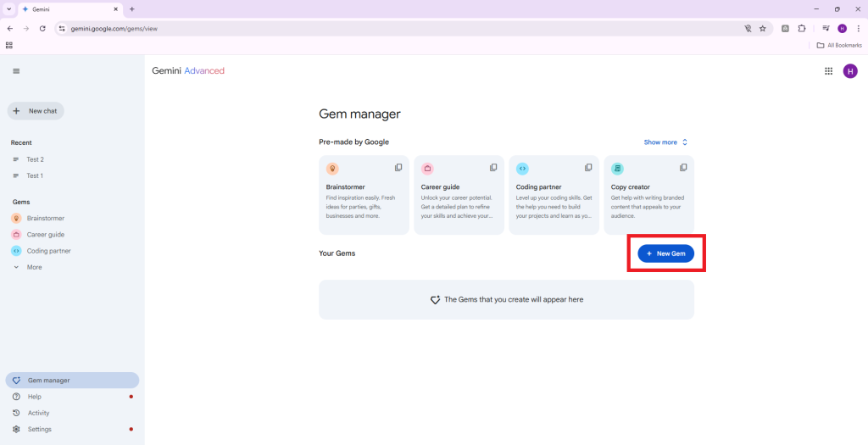View site information icon

(62, 28)
